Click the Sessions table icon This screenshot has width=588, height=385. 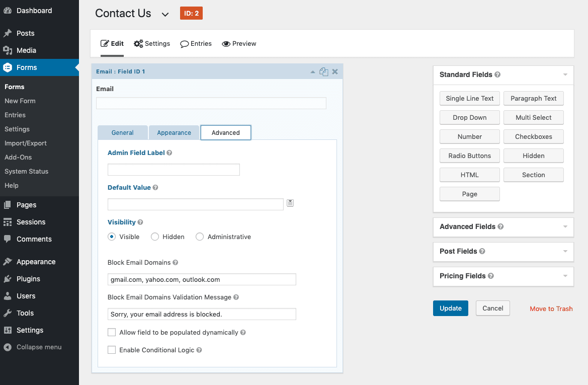8,222
